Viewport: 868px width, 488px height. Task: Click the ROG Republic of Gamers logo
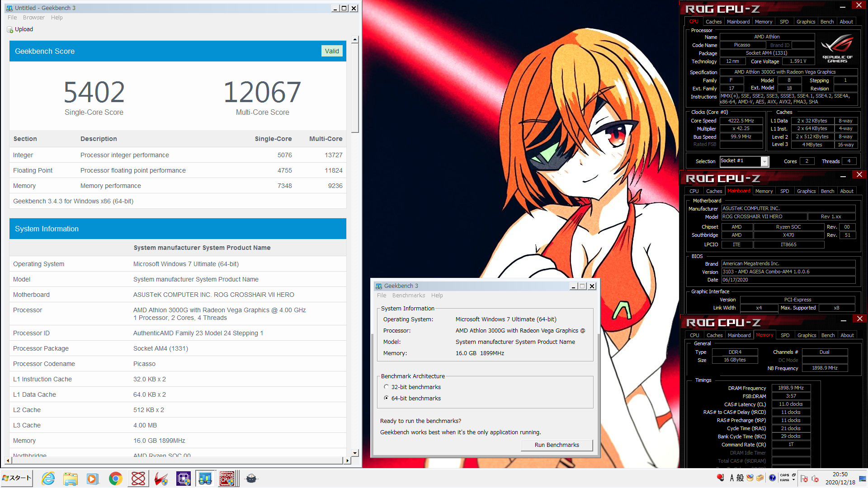(837, 48)
